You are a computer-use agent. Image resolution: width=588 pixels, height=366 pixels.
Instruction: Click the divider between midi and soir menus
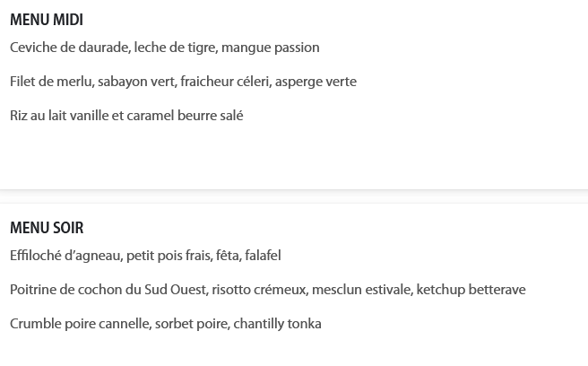(294, 196)
